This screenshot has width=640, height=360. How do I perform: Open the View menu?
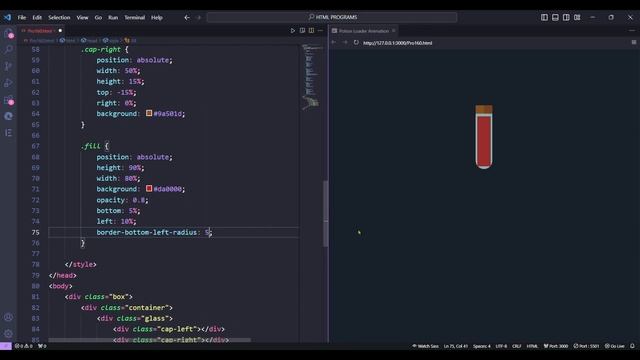click(x=82, y=18)
